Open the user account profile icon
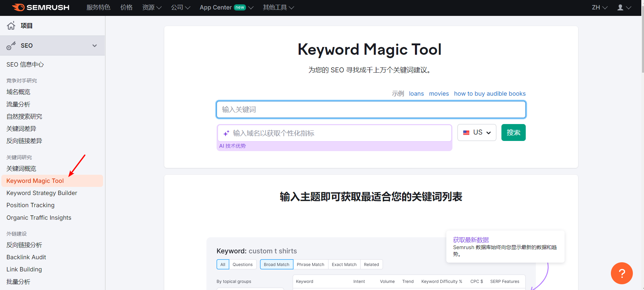644x290 pixels. coord(620,7)
